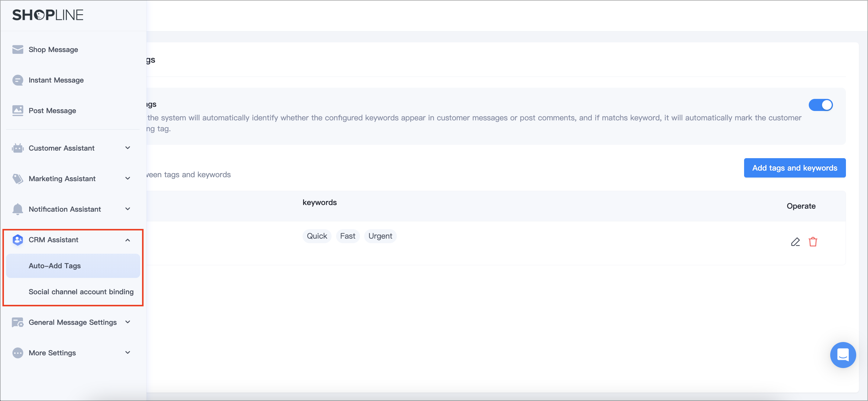Expand the More Settings chevron
Image resolution: width=868 pixels, height=401 pixels.
point(128,352)
